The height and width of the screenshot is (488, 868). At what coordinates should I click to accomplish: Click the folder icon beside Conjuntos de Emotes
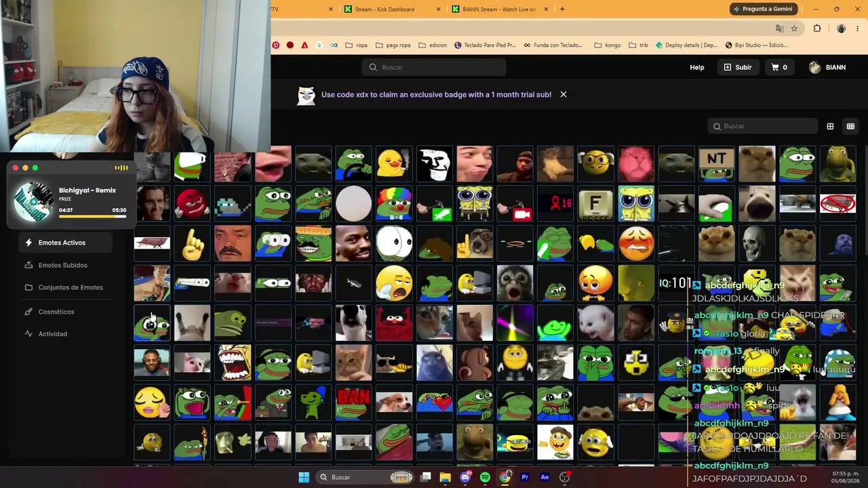tap(28, 287)
